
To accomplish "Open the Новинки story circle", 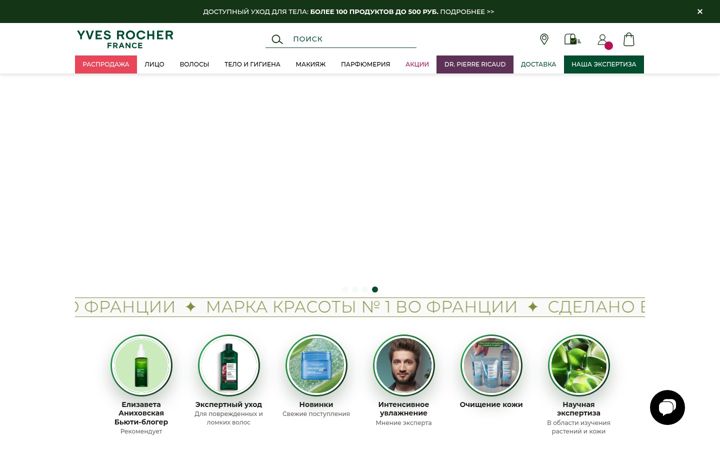I will [316, 366].
